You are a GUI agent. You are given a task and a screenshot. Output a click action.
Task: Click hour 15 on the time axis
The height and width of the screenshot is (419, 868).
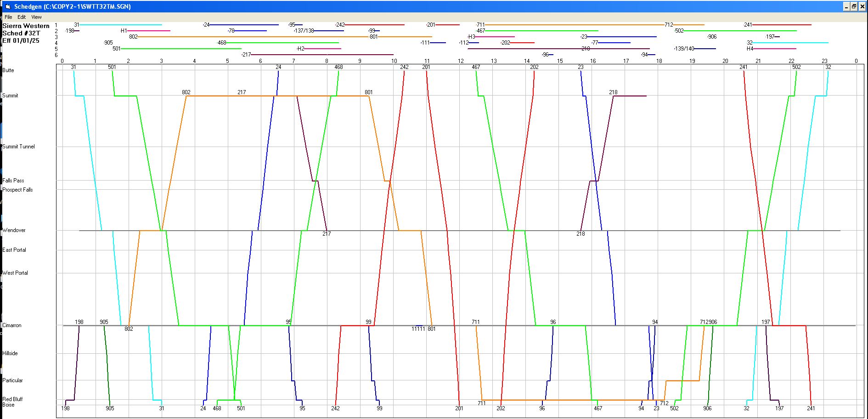coord(560,61)
